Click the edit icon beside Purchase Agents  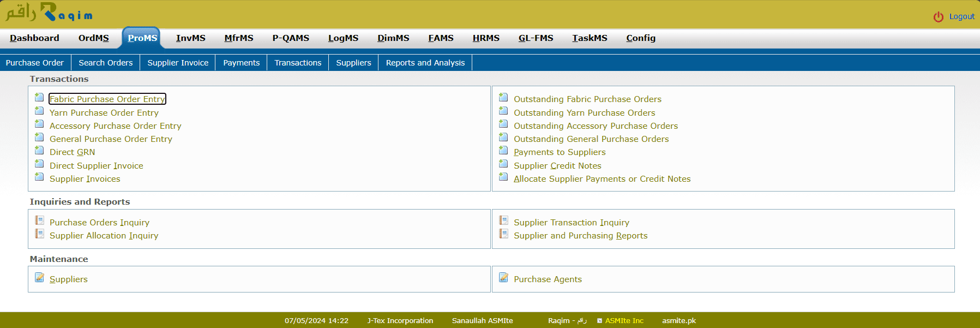click(x=503, y=278)
